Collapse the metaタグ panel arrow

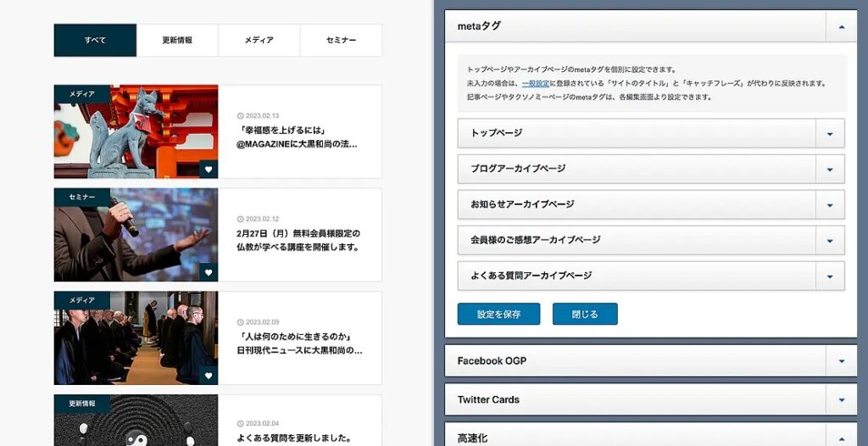(842, 26)
